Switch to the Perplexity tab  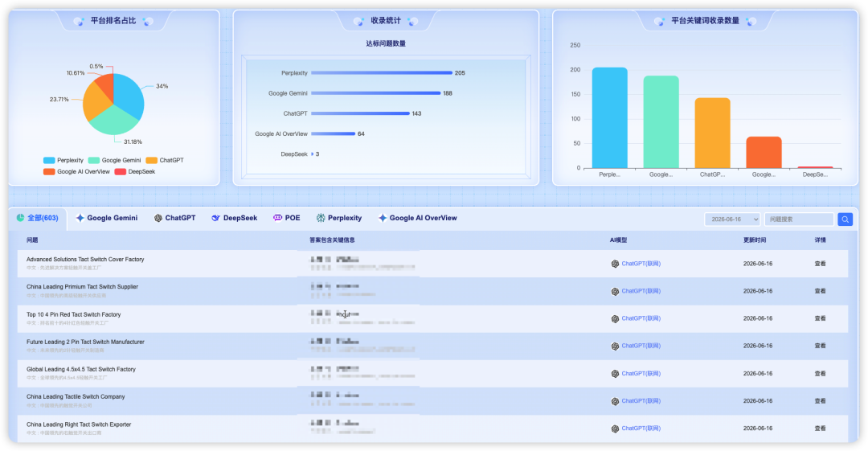tap(339, 219)
